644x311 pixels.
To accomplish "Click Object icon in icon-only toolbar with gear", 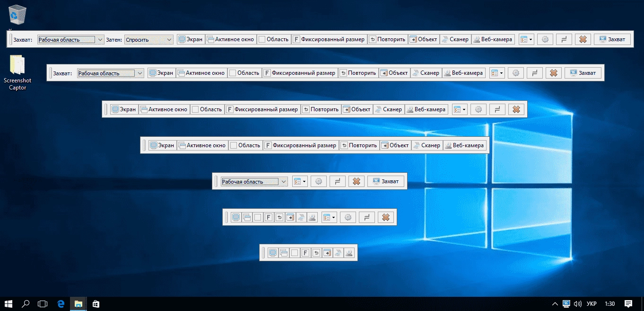I will click(x=290, y=217).
